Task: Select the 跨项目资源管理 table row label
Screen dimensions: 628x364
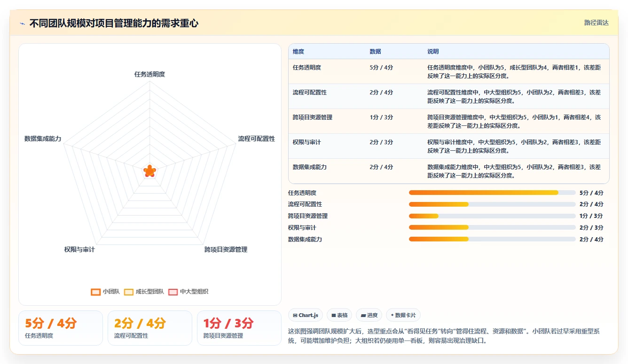Action: [x=313, y=117]
